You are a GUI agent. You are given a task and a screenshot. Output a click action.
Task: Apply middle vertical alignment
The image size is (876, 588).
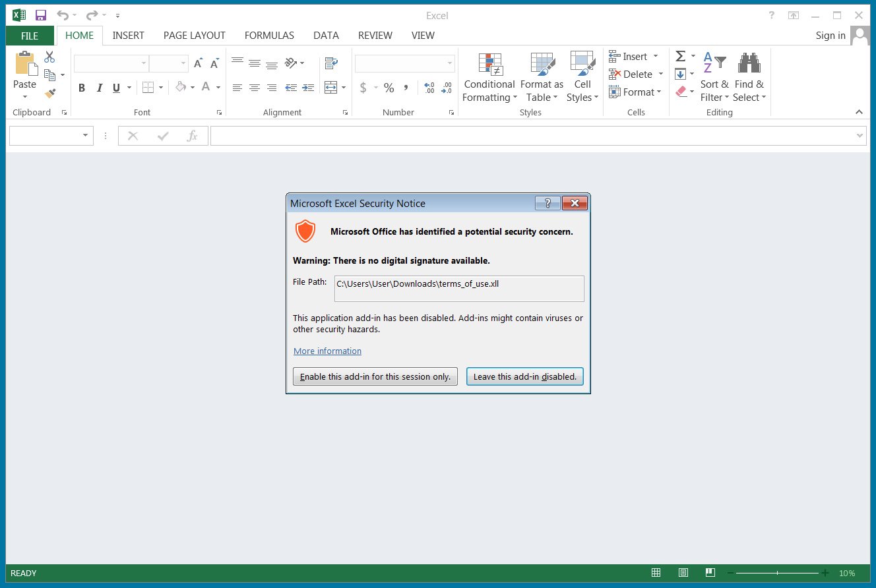(255, 63)
